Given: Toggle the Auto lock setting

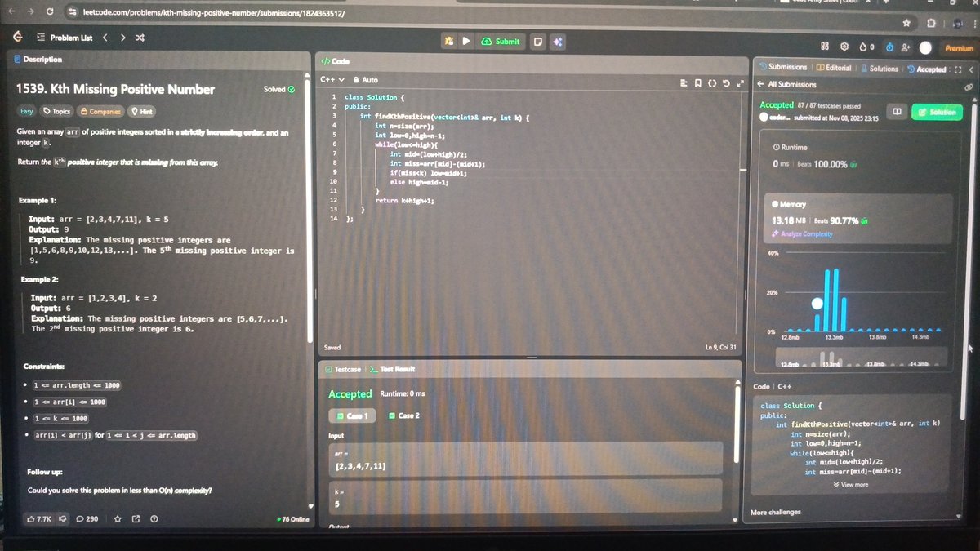Looking at the screenshot, I should pyautogui.click(x=365, y=80).
